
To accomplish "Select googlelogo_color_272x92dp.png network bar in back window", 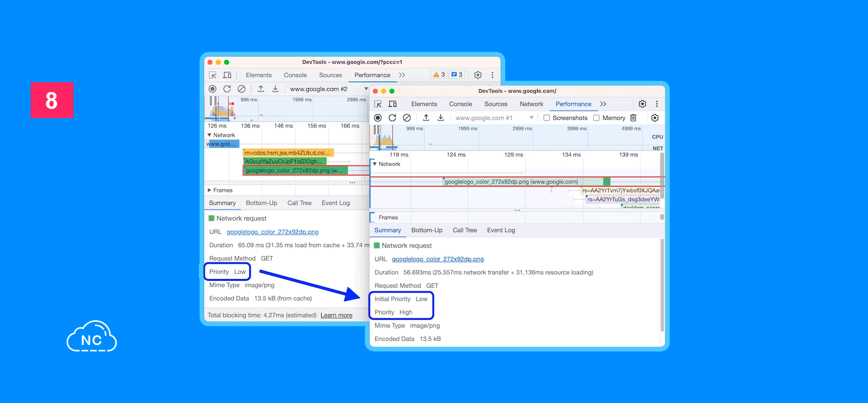I will tap(296, 170).
